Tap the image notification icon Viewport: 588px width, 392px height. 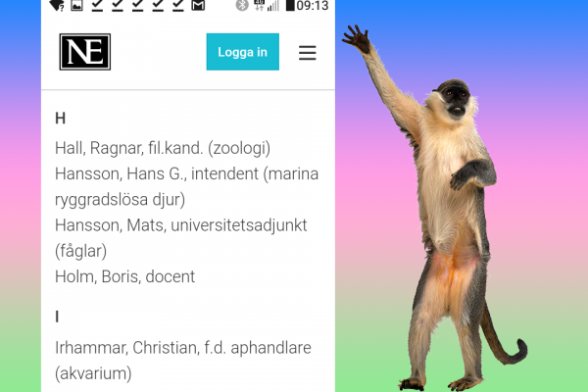click(x=76, y=5)
